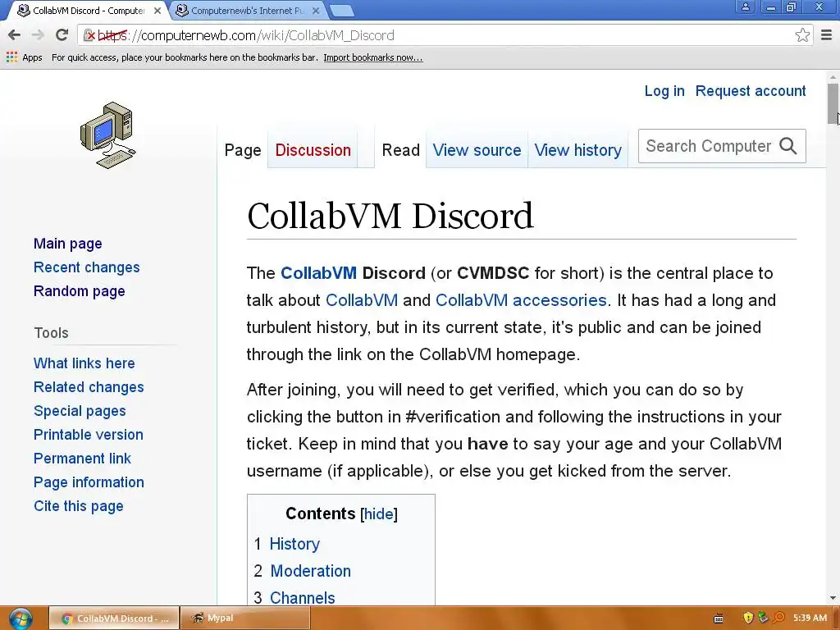The width and height of the screenshot is (840, 630).
Task: Click the vertical scrollbar thumb
Action: pos(833,103)
